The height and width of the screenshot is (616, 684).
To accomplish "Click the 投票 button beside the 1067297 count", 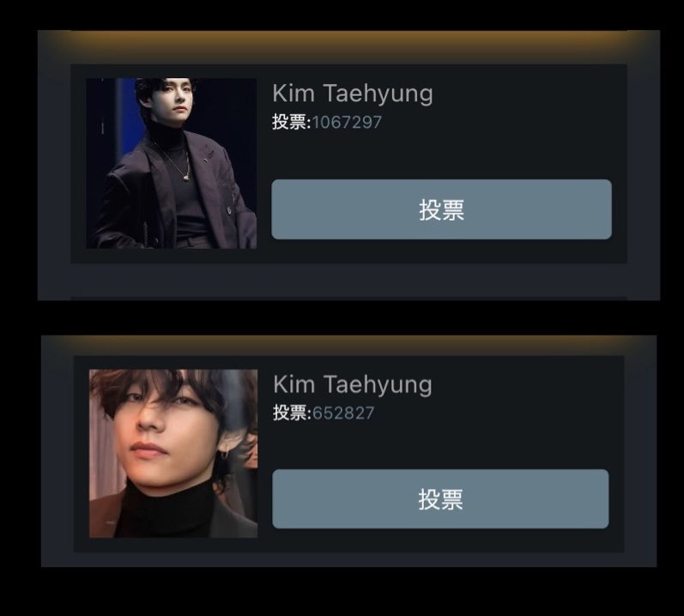I will click(x=441, y=209).
